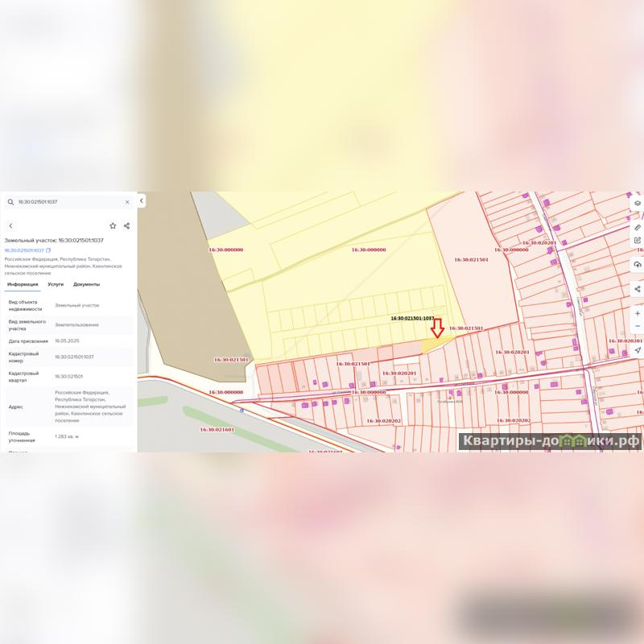Switch to the Услуги tab
This screenshot has width=644, height=644.
pos(56,284)
